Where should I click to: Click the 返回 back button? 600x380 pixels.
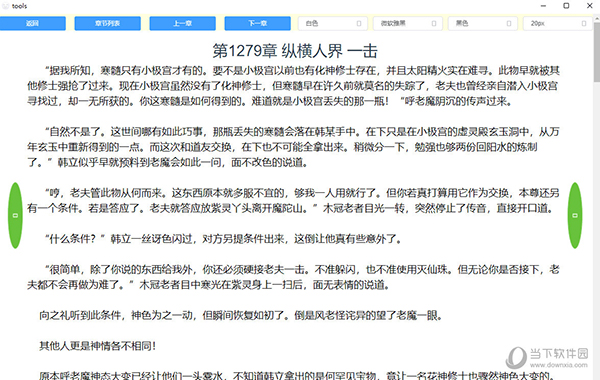[33, 23]
